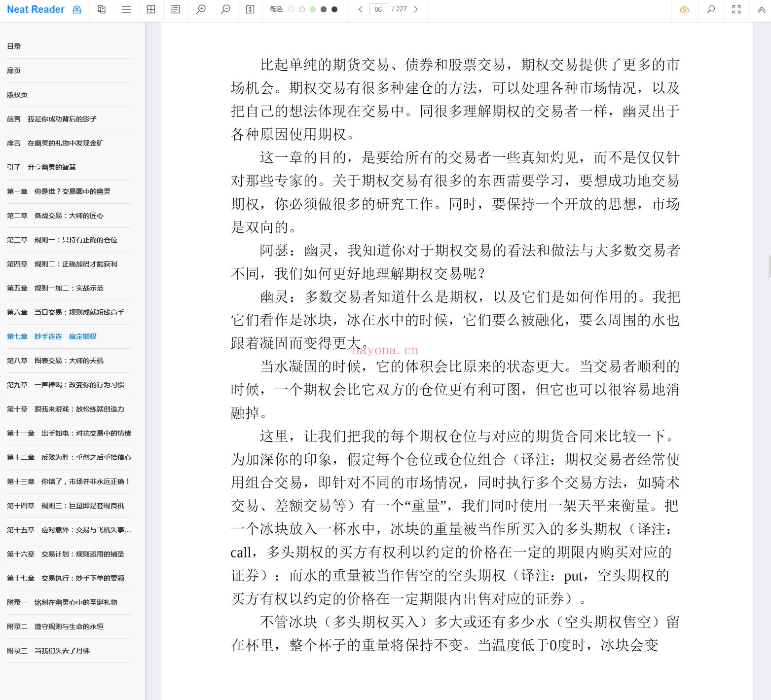
Task: Zoom in with the magnifier plus icon
Action: tap(201, 9)
